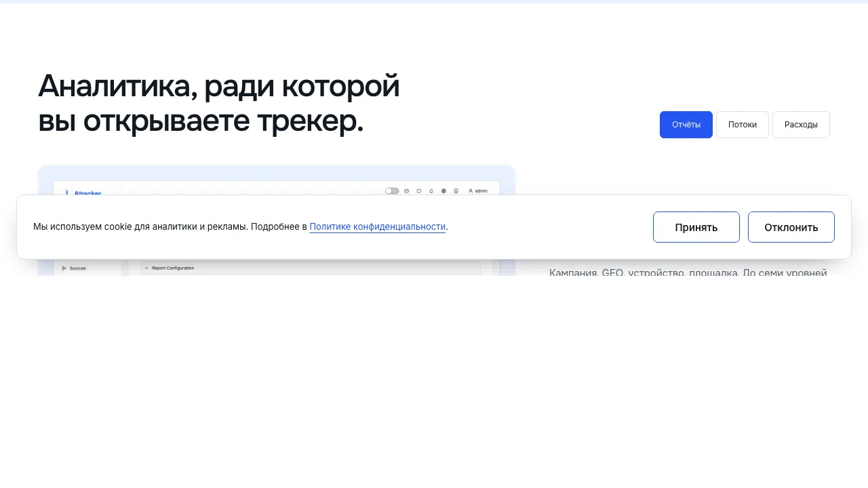This screenshot has width=868, height=488.
Task: Show the Расходы tab
Action: [801, 125]
